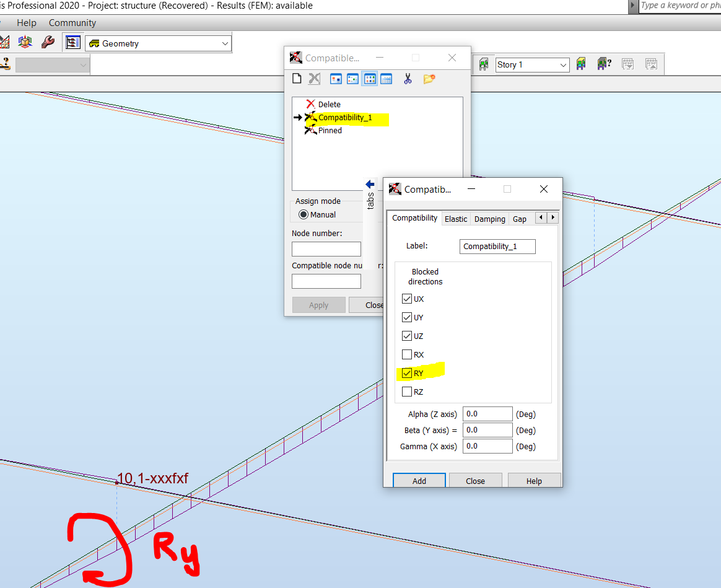Image resolution: width=721 pixels, height=588 pixels.
Task: Uncheck the UZ blocked direction
Action: (x=406, y=336)
